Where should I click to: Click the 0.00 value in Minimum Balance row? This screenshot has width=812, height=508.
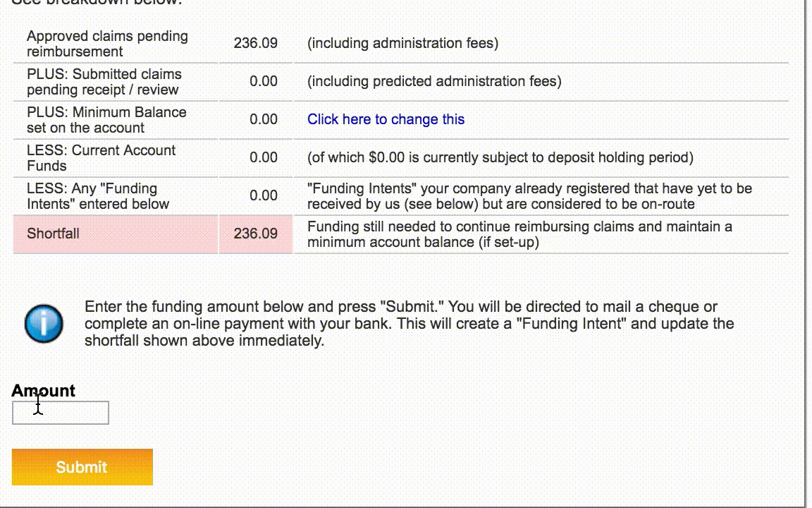263,119
